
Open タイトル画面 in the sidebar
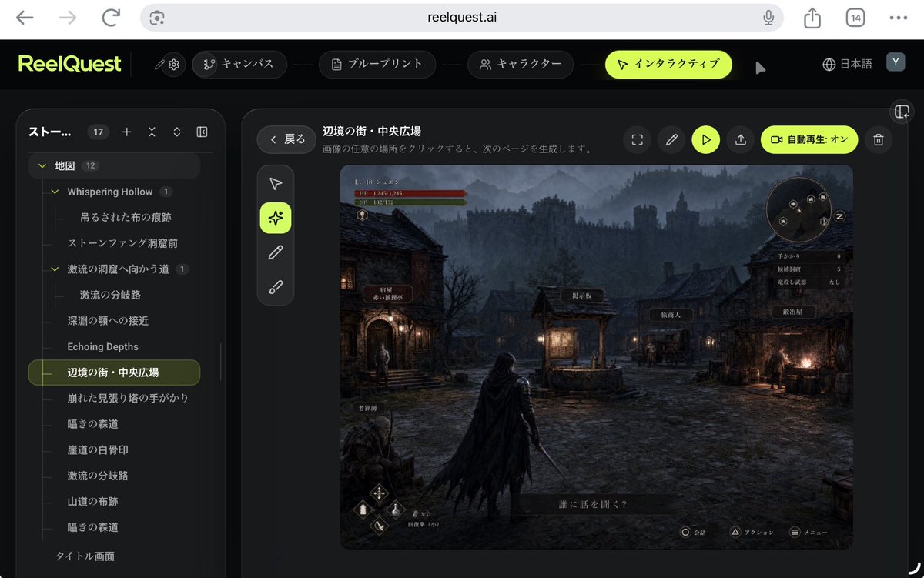(x=85, y=556)
